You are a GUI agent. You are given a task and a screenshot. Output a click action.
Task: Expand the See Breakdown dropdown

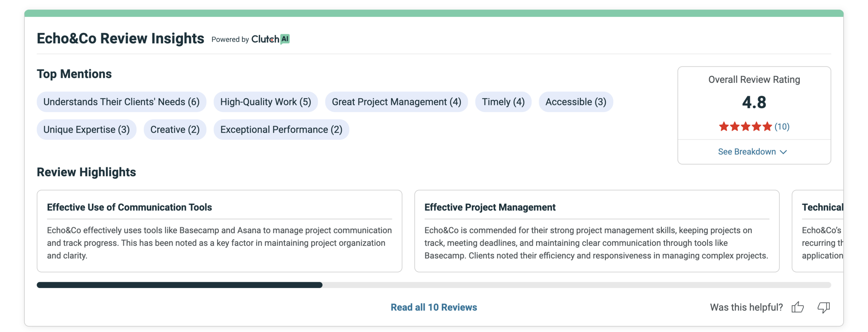tap(752, 152)
